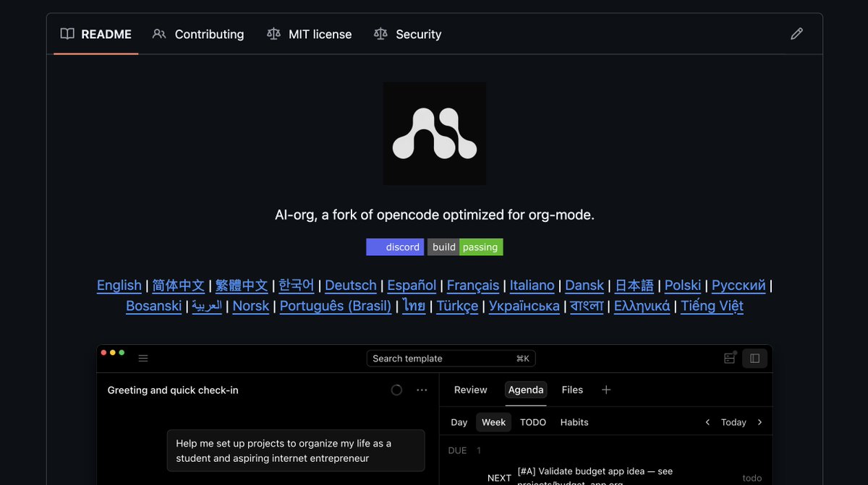Open the Polski README link

pos(683,286)
